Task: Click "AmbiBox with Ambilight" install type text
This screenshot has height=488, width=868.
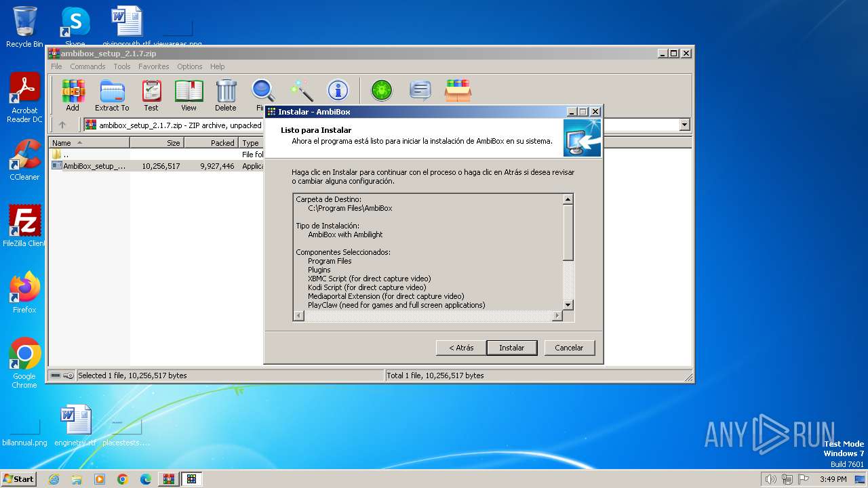Action: click(x=345, y=235)
